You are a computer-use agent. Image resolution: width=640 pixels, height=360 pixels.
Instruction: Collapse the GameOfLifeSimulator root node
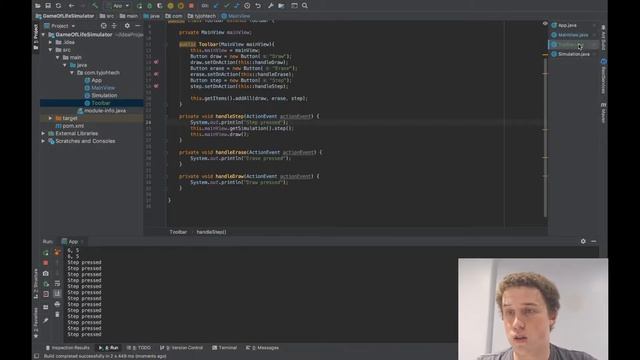point(43,35)
